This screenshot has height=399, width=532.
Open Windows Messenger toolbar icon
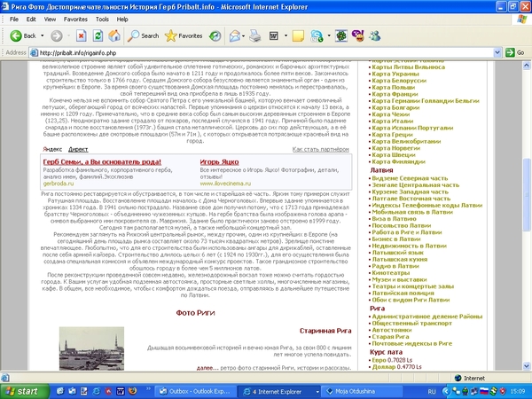pos(375,35)
